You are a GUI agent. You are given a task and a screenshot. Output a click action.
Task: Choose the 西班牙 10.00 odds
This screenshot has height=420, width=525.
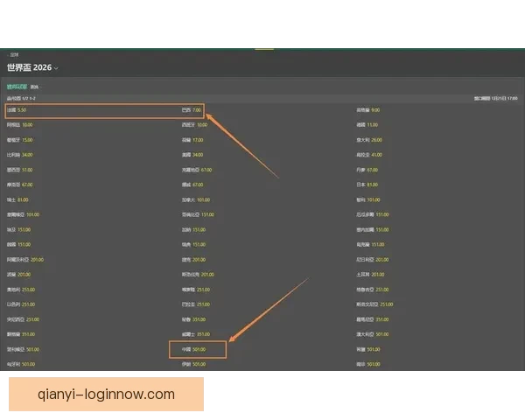pos(194,124)
